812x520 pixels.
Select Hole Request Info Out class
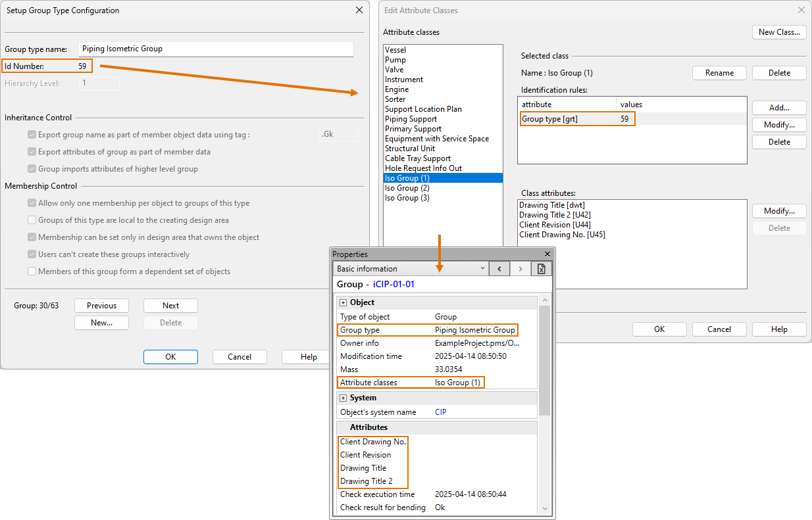(423, 168)
